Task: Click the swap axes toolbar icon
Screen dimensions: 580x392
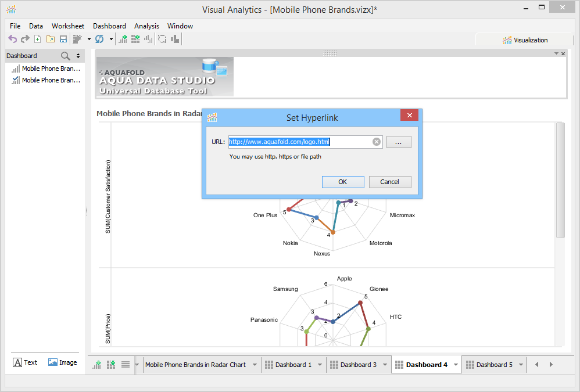Action: tap(162, 39)
